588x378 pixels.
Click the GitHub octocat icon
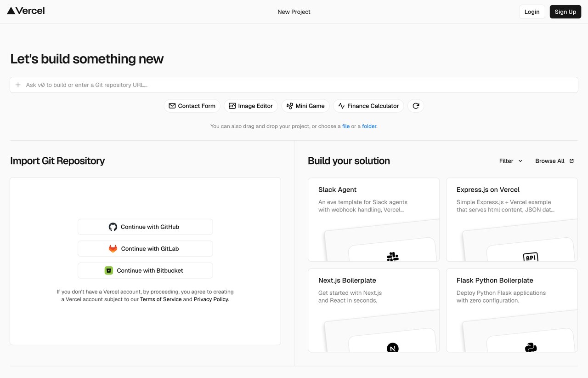(x=113, y=227)
